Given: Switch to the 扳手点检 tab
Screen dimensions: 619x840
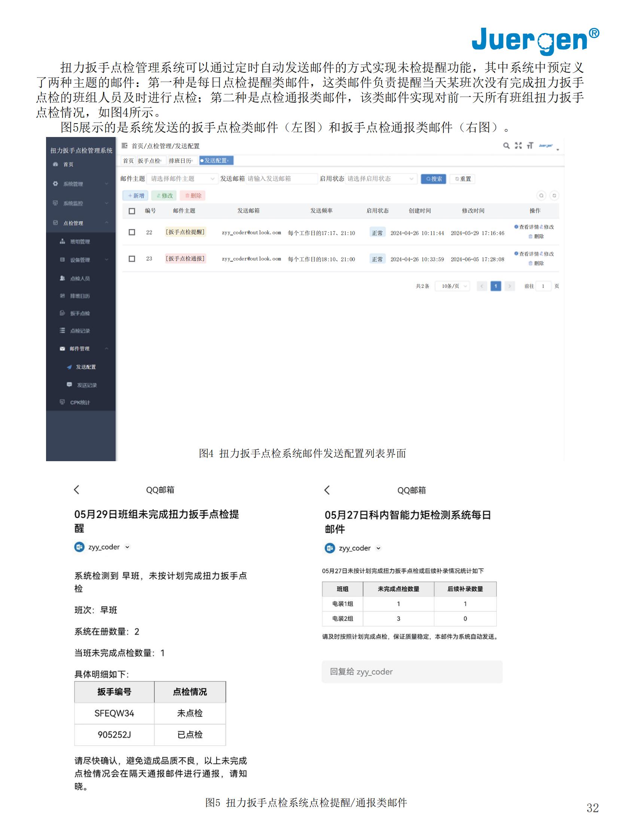Looking at the screenshot, I should pos(149,161).
